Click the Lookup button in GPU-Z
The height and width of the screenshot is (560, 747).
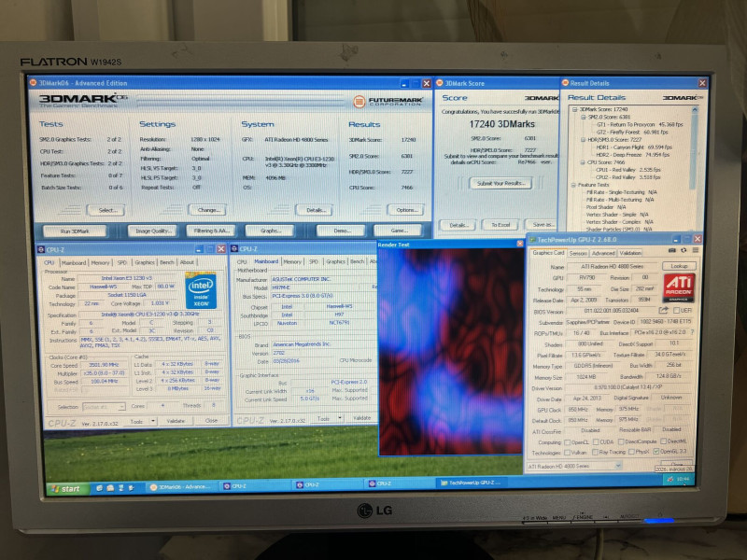click(x=679, y=266)
